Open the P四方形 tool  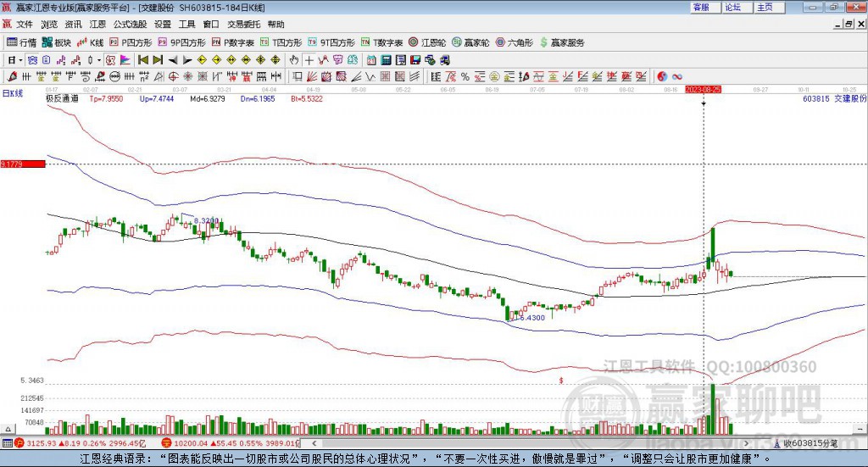pyautogui.click(x=131, y=42)
